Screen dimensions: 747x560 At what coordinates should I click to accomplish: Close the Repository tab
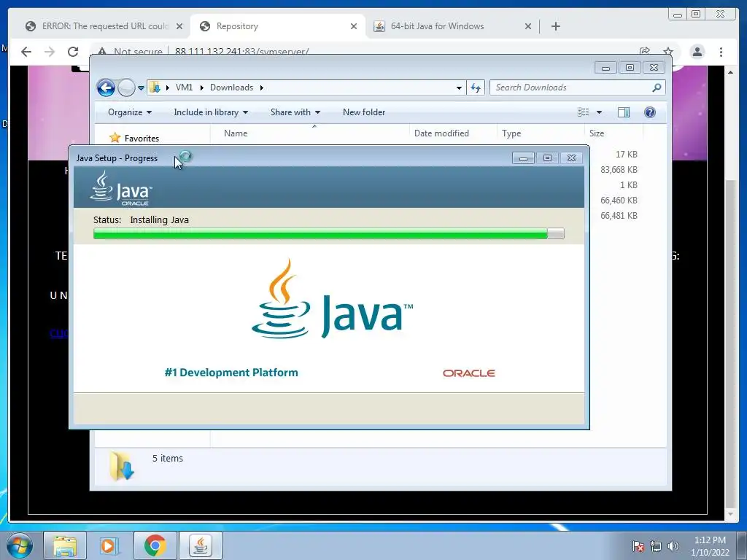click(x=354, y=26)
